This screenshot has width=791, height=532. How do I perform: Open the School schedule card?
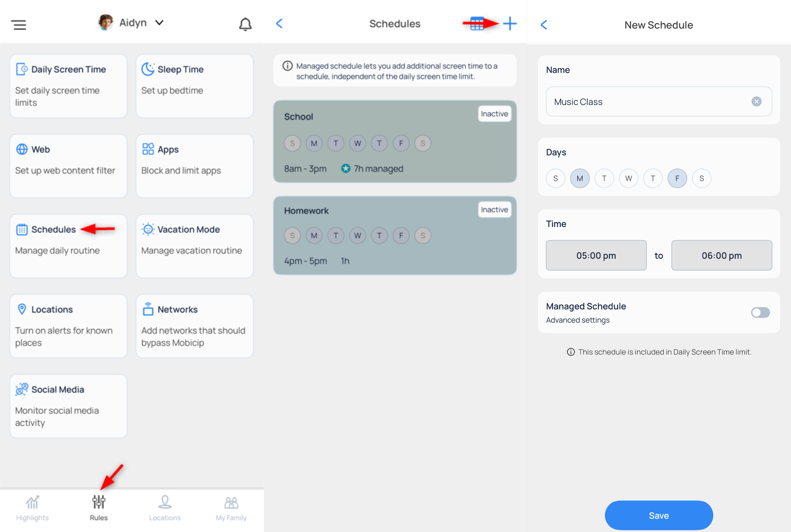(395, 141)
